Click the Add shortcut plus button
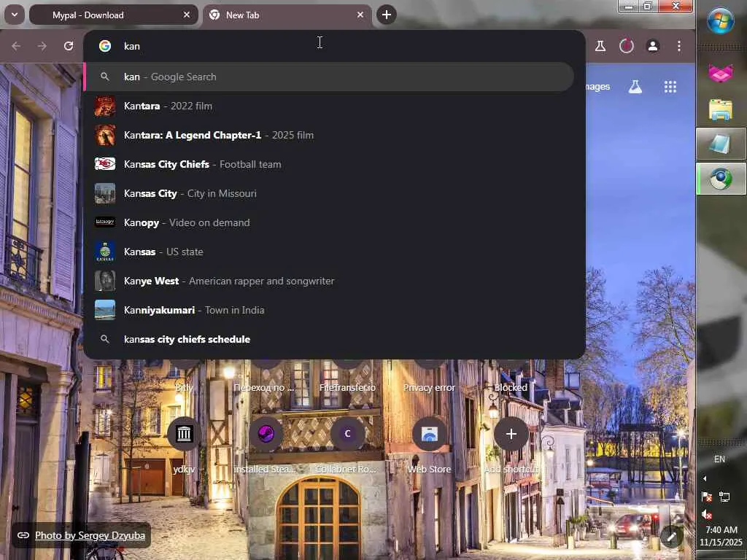 pos(511,434)
